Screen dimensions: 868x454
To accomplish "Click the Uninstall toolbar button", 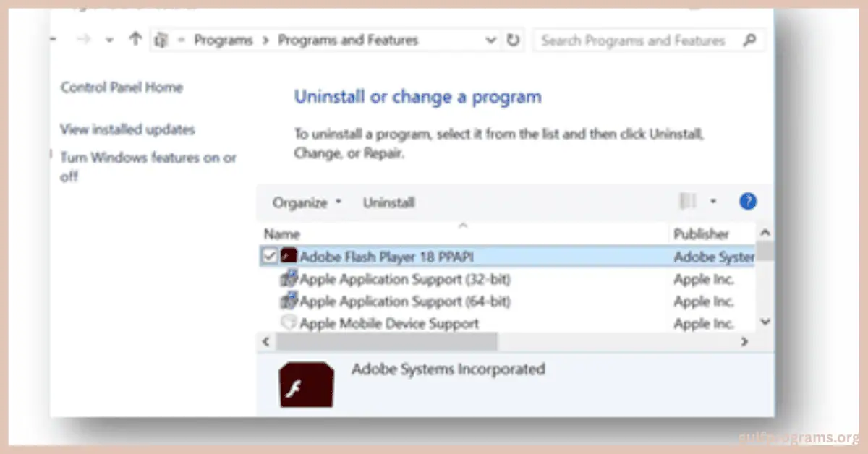I will point(388,202).
